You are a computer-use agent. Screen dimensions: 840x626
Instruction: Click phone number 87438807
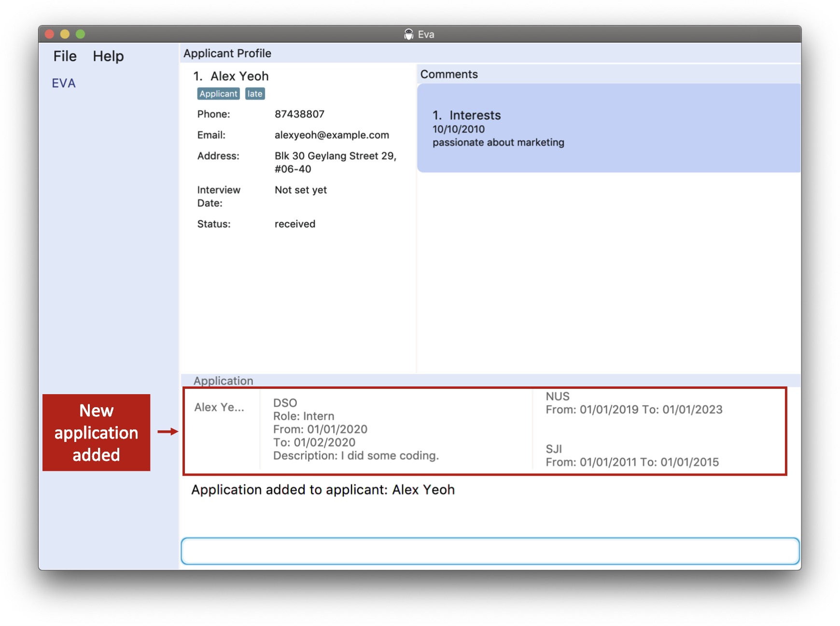299,114
